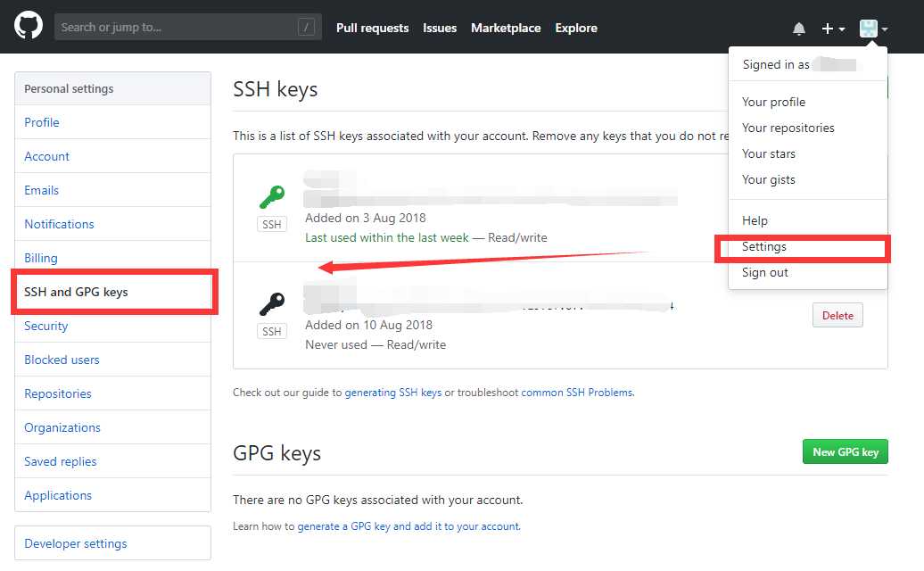Click the GitHub Octocat logo
Image resolution: width=924 pixels, height=571 pixels.
[x=29, y=27]
